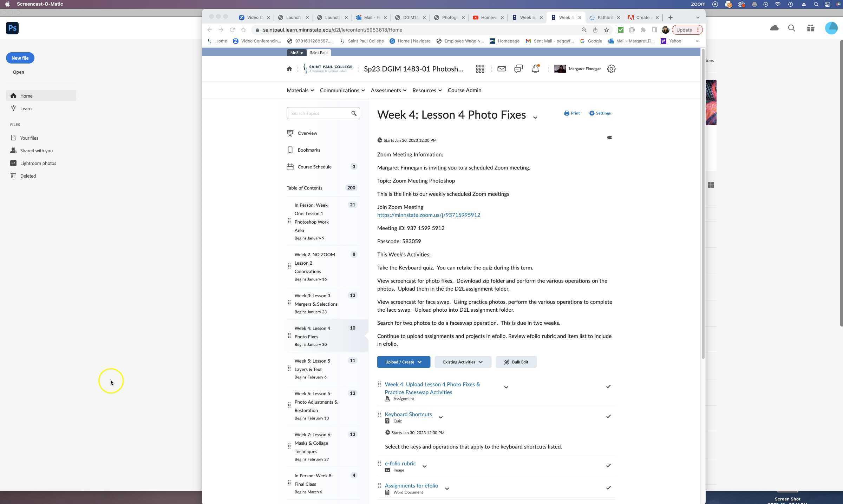Switch to the Pathbrite browser tab
The image size is (843, 504).
pos(604,17)
